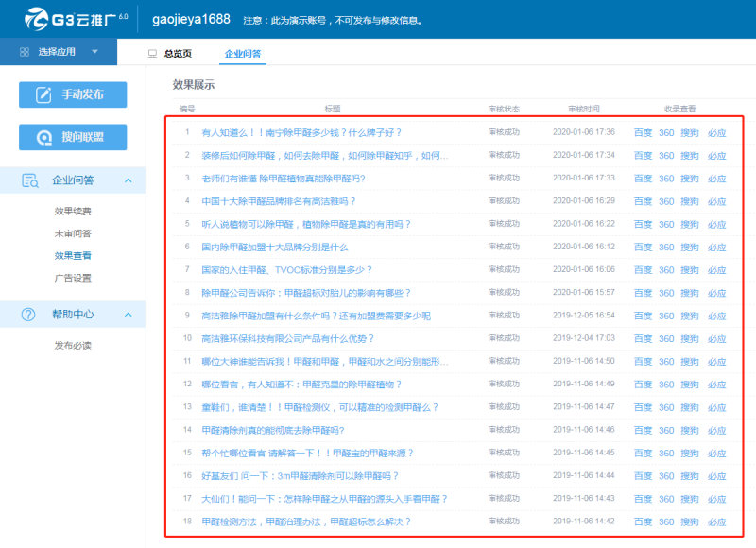Click the grid icon beside 选择应用

point(25,52)
